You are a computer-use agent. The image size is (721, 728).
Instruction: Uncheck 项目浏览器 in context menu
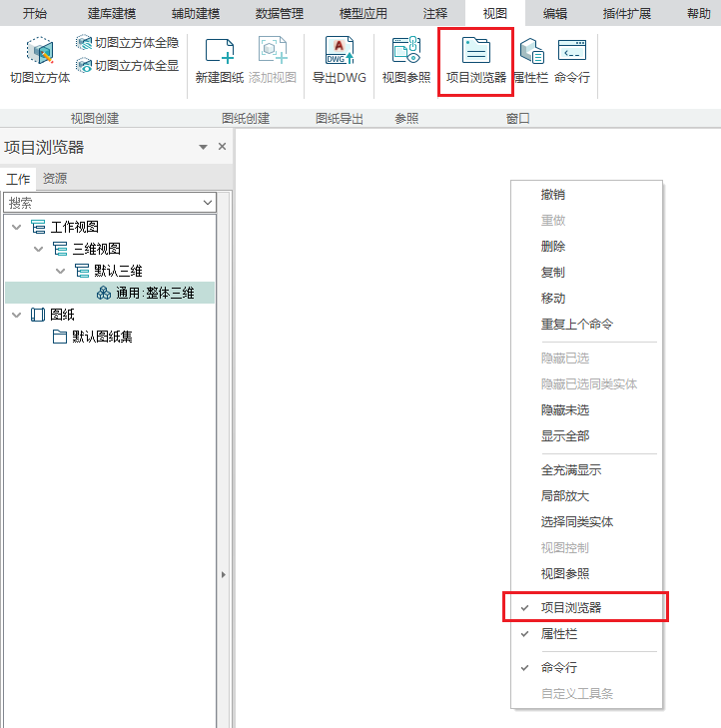[x=587, y=608]
